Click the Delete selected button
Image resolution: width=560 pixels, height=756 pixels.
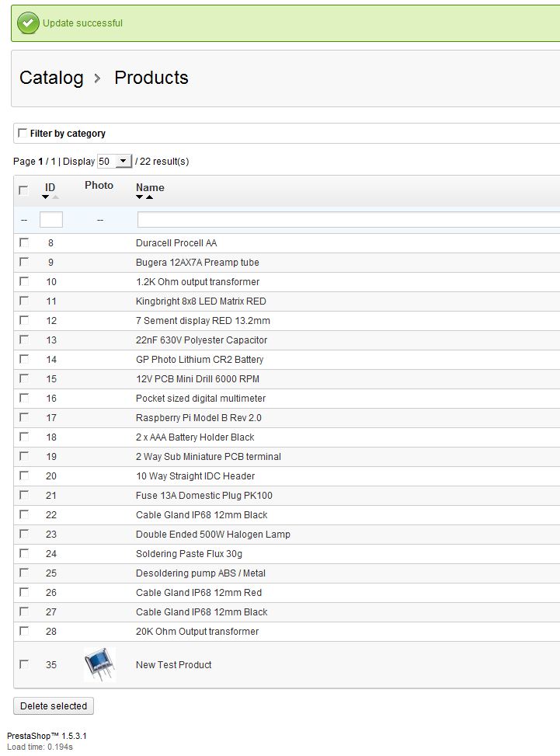(x=54, y=705)
